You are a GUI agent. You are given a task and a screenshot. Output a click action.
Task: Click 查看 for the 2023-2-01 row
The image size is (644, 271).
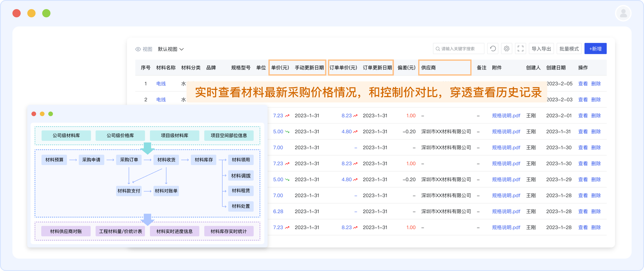(x=583, y=116)
